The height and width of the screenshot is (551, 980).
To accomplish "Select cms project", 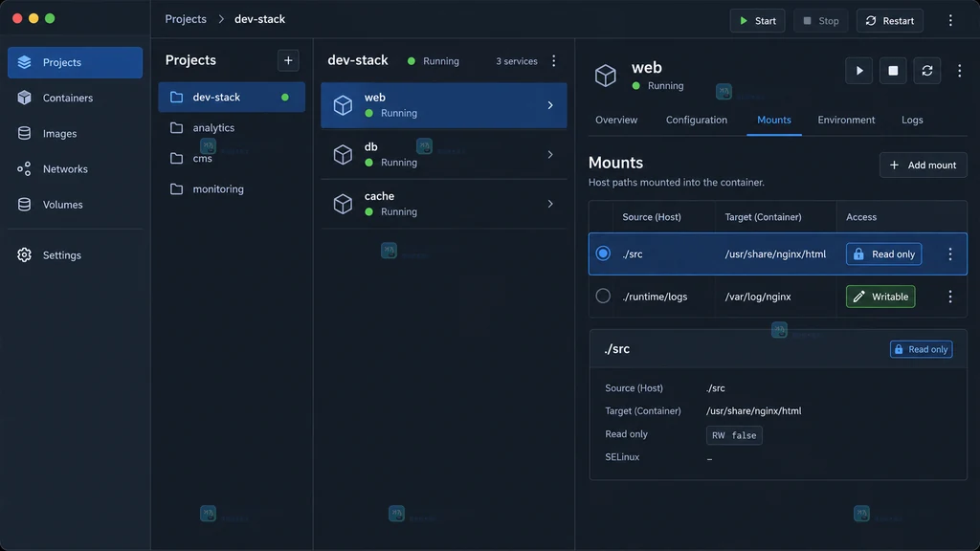I will point(232,158).
